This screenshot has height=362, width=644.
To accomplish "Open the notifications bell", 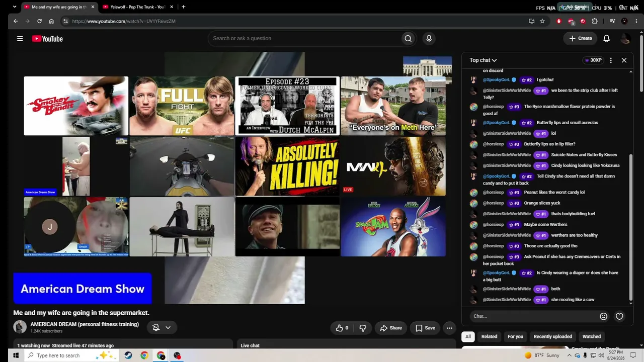I will [607, 39].
